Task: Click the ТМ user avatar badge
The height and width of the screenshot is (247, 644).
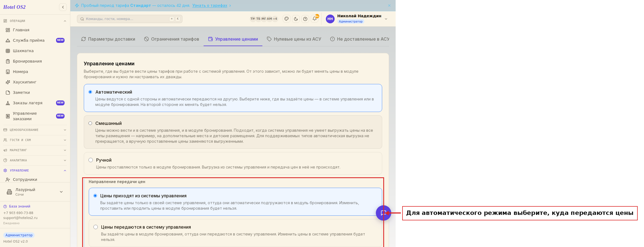Action: 252,19
